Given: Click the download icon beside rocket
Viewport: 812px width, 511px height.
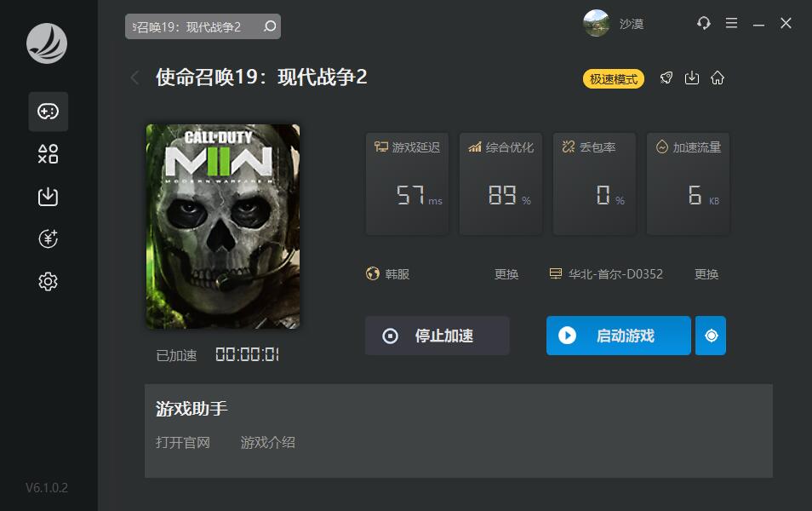Looking at the screenshot, I should pos(692,78).
